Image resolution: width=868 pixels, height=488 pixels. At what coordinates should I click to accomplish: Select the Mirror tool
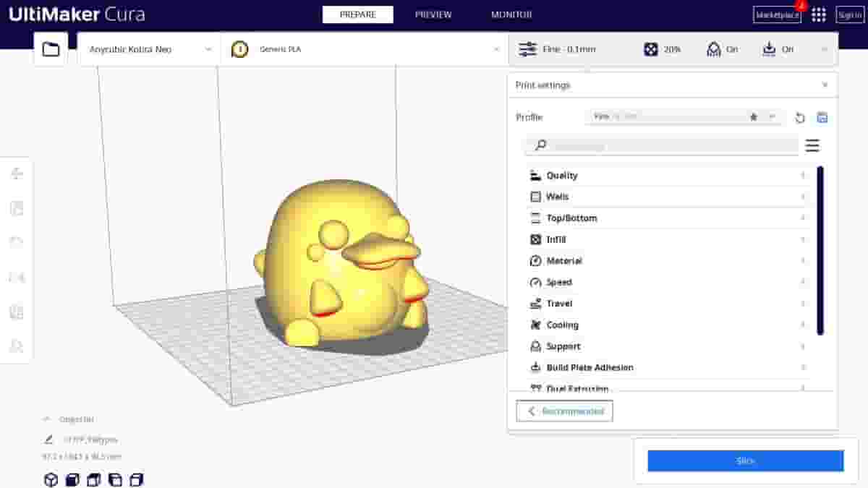pyautogui.click(x=16, y=277)
